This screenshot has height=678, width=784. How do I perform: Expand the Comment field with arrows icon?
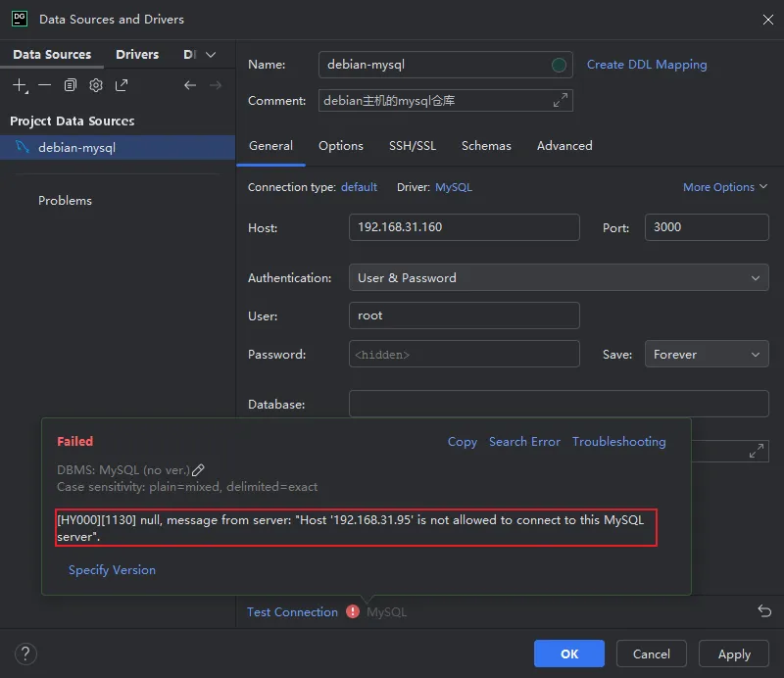point(561,101)
